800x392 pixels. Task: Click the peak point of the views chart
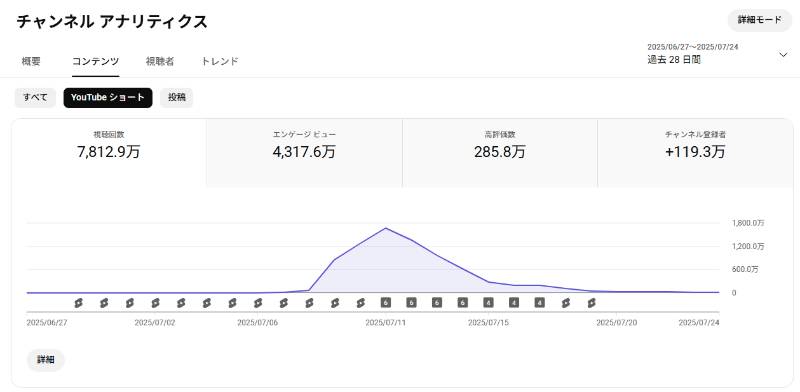[386, 228]
